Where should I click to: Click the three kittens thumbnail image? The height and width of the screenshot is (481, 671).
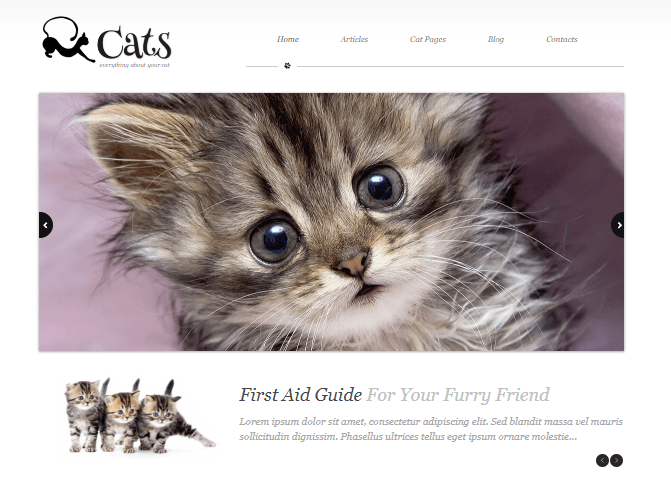click(x=140, y=416)
